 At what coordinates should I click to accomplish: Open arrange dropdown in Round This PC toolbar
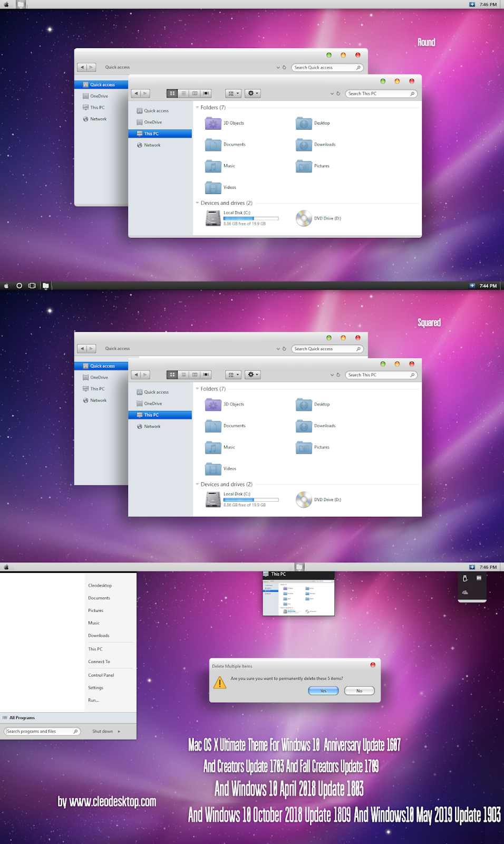tap(234, 93)
